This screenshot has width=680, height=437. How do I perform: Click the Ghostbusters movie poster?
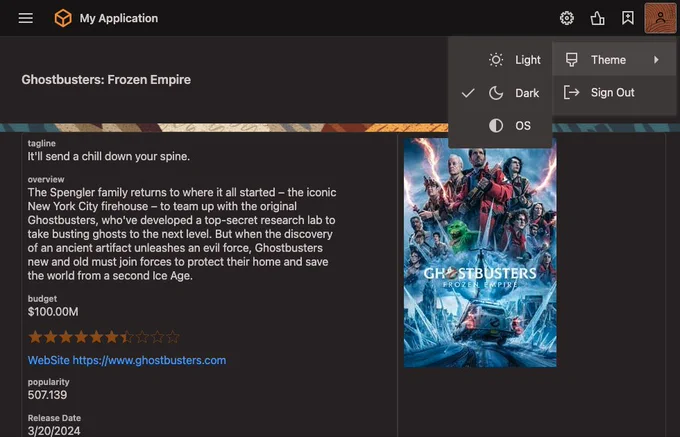[x=480, y=252]
